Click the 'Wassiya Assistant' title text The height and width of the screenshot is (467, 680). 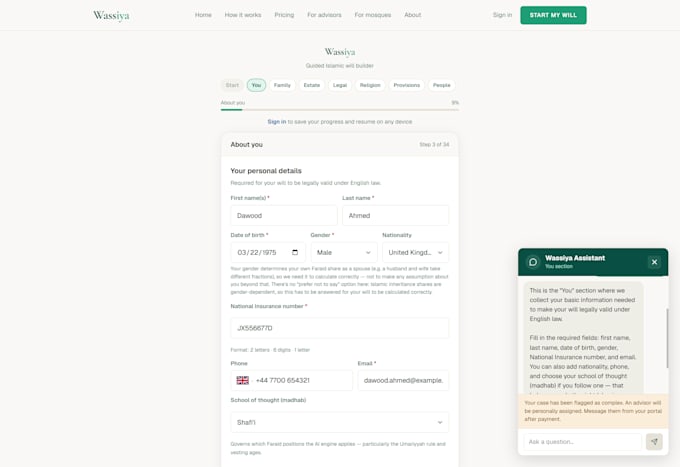pos(575,258)
